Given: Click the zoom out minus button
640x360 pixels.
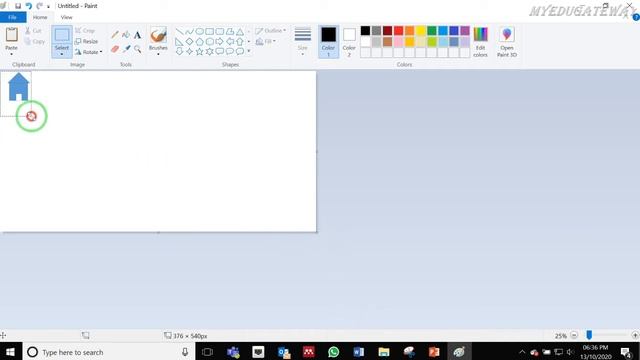Looking at the screenshot, I should tap(574, 336).
